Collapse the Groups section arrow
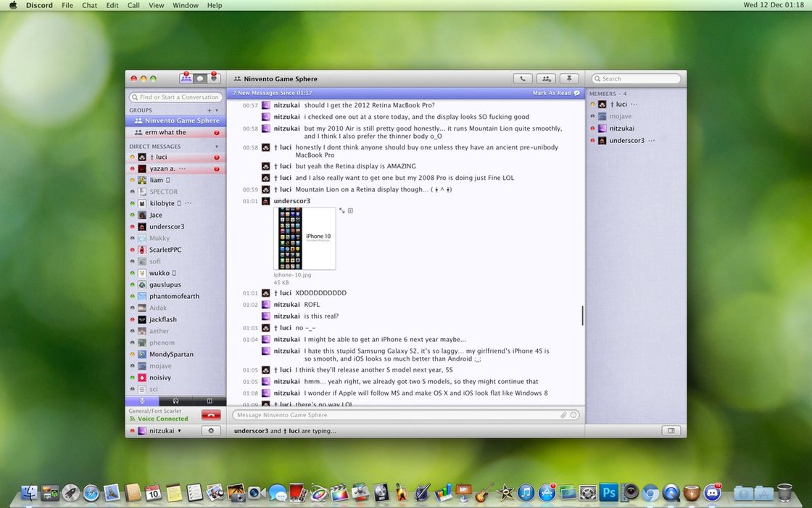Viewport: 812px width, 508px height. click(x=217, y=110)
